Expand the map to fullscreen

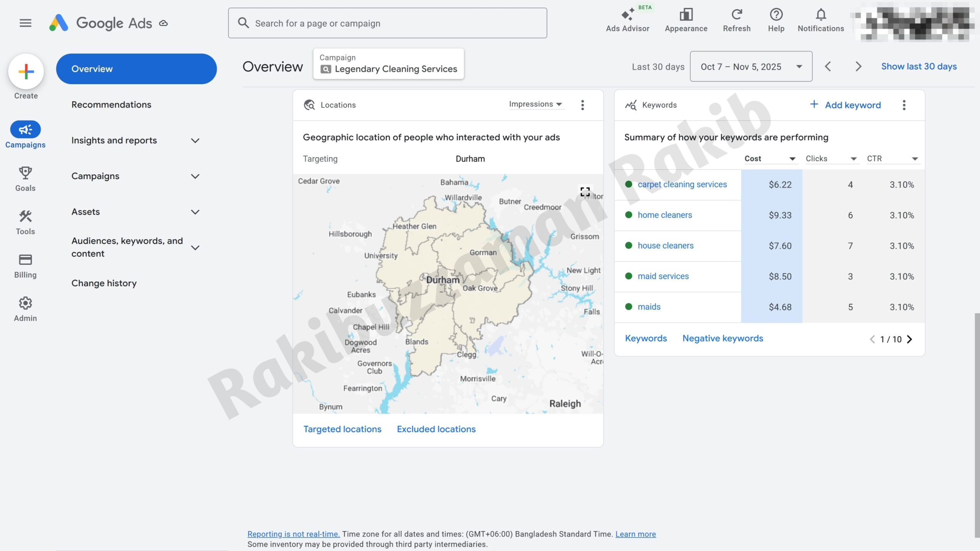pyautogui.click(x=585, y=192)
